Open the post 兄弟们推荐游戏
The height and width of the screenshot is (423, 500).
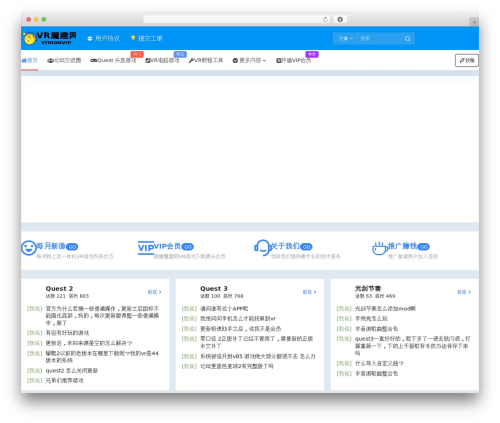pyautogui.click(x=65, y=380)
